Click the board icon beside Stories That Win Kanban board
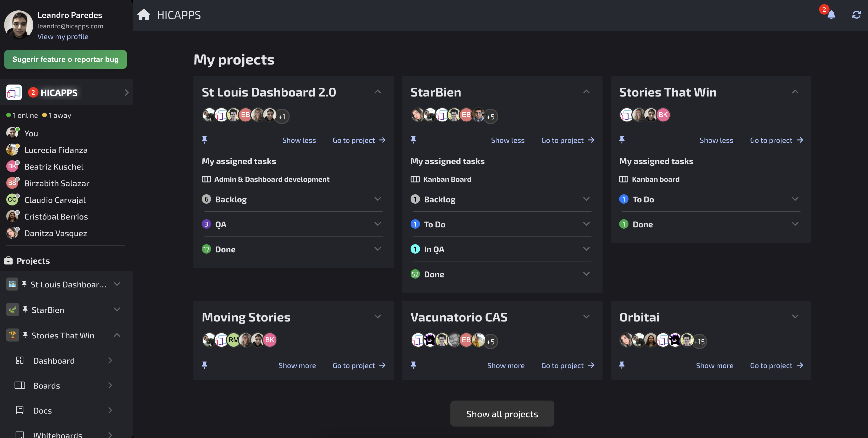 point(624,179)
